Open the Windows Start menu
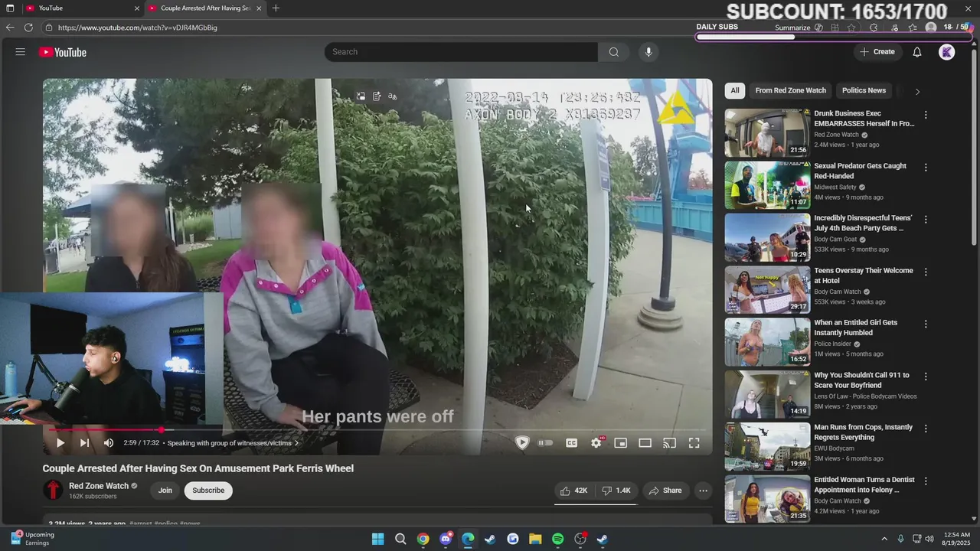 (x=377, y=539)
